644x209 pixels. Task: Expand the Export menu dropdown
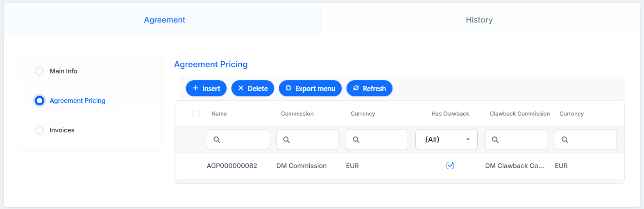310,89
